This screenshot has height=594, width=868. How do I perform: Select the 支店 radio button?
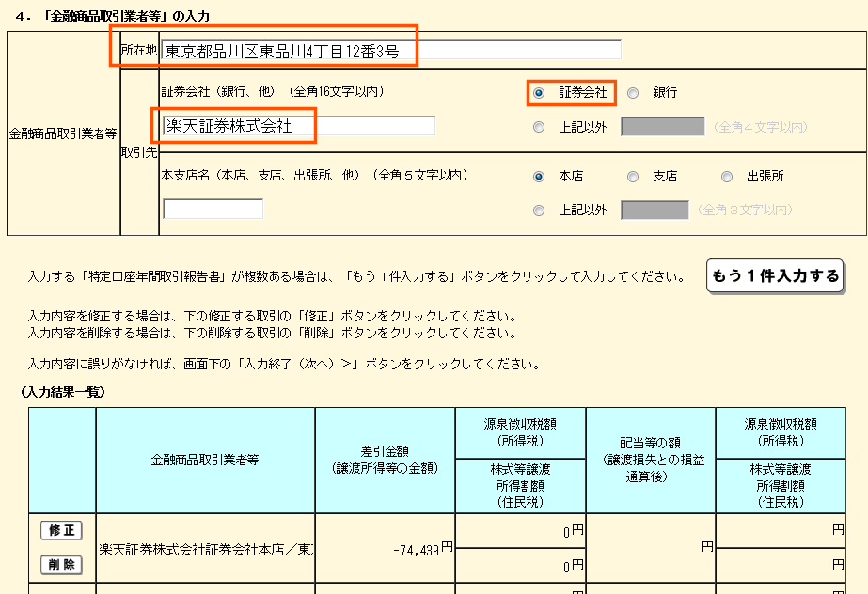tap(633, 177)
